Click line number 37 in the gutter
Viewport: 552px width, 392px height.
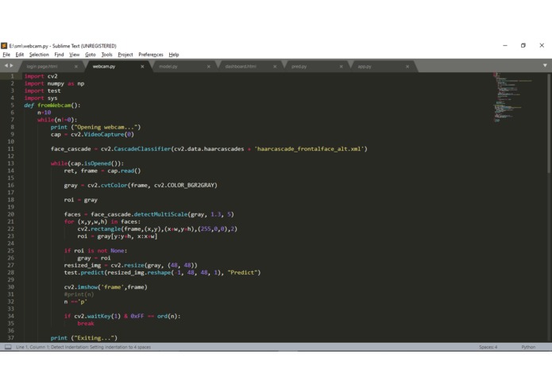(10, 338)
